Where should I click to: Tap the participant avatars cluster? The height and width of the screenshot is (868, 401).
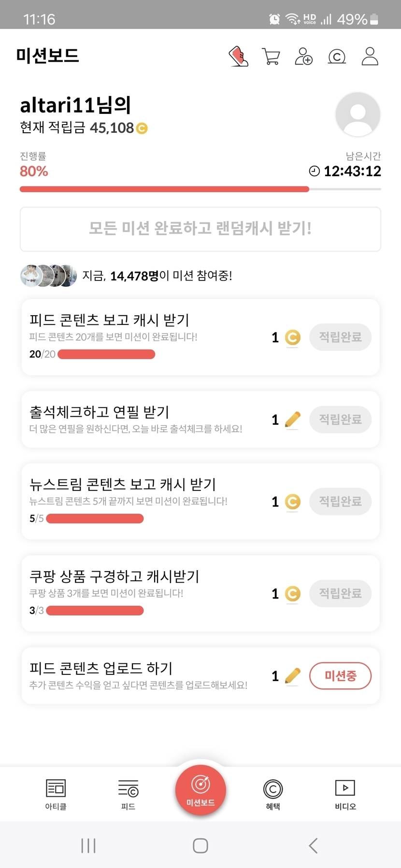pos(48,276)
